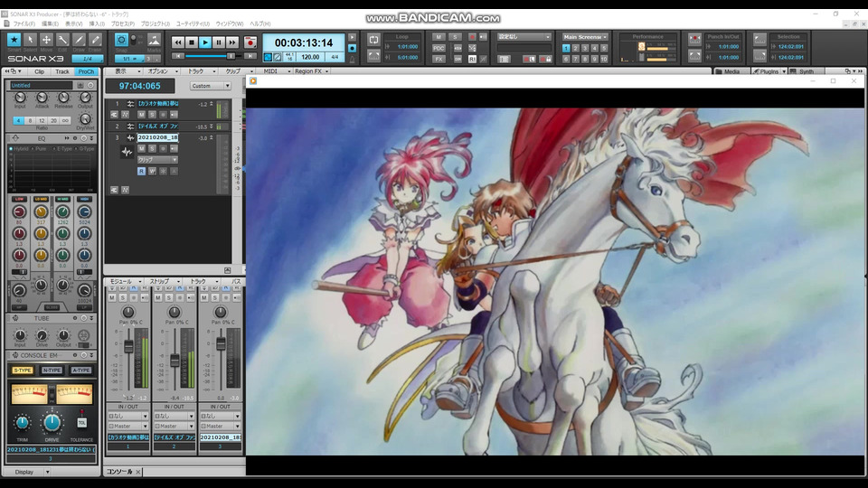Start playback with Play button
This screenshot has width=868, height=488.
point(205,42)
